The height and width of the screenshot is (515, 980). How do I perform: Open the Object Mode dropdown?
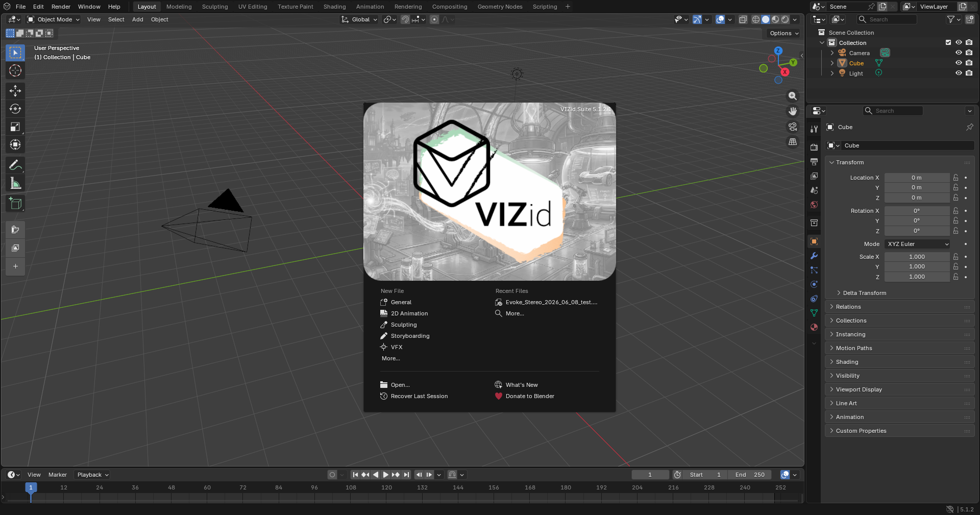pyautogui.click(x=54, y=19)
